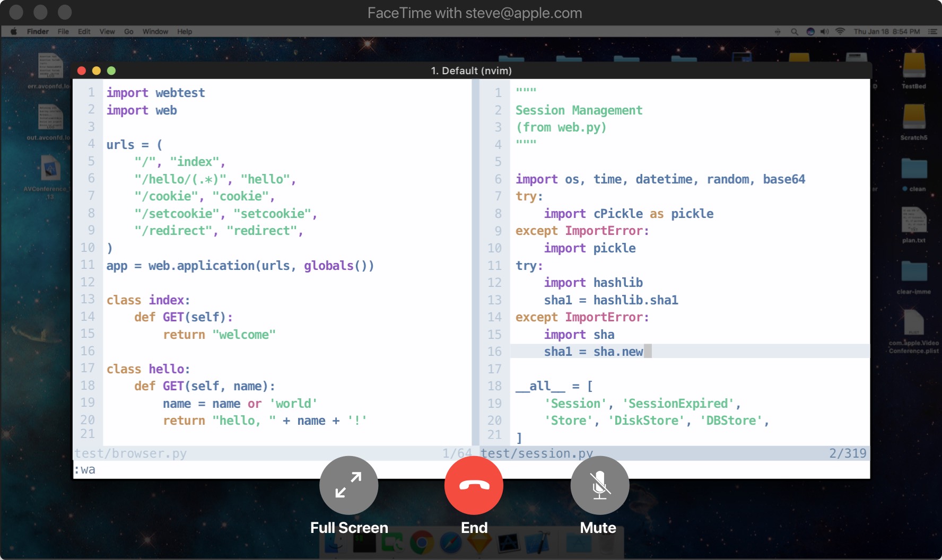Select the Scratch5 drive on the desktop
942x560 pixels.
point(913,121)
